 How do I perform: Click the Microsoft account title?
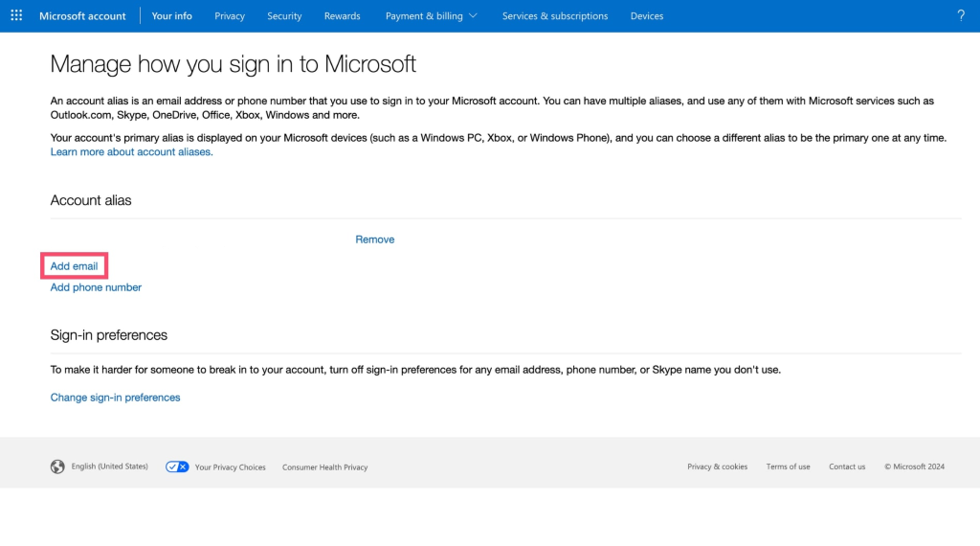(x=82, y=15)
